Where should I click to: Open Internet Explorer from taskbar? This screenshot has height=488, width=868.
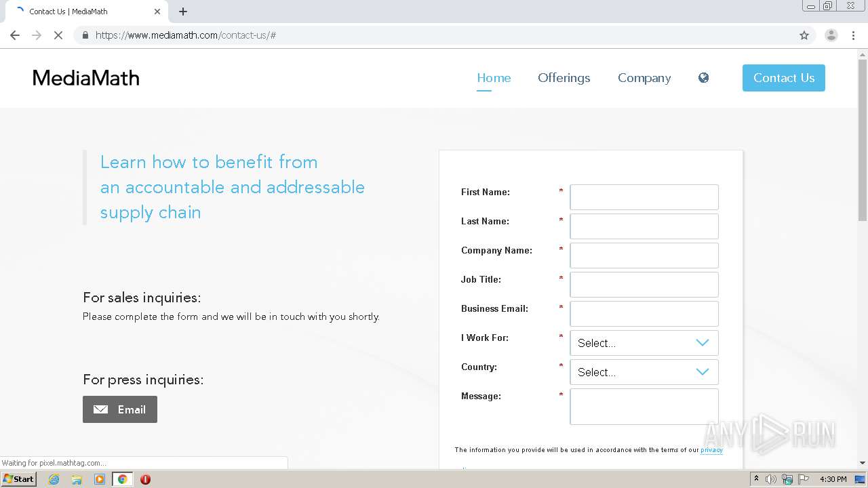click(54, 479)
